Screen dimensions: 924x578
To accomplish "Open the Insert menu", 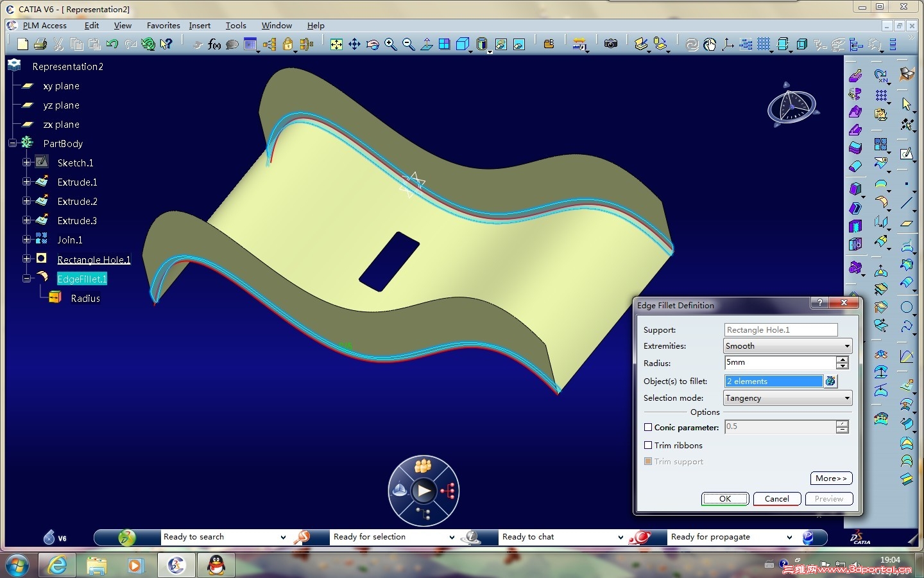I will [x=200, y=26].
